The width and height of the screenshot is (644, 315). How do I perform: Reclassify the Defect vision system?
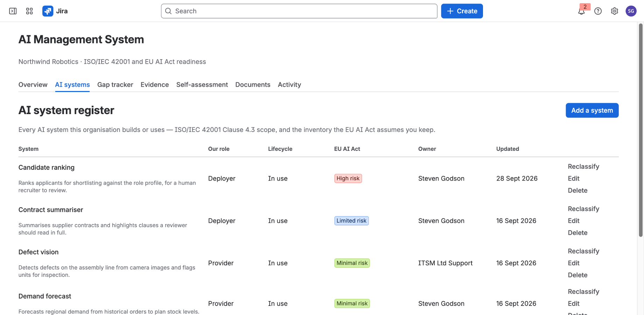point(583,251)
